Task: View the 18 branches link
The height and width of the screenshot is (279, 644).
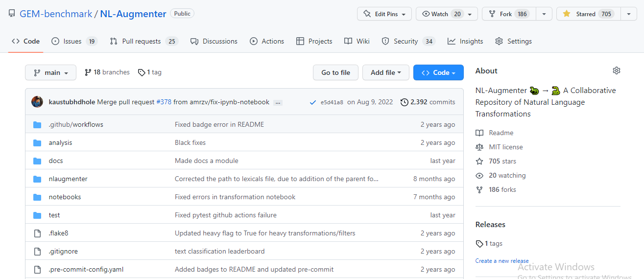Action: click(x=107, y=72)
